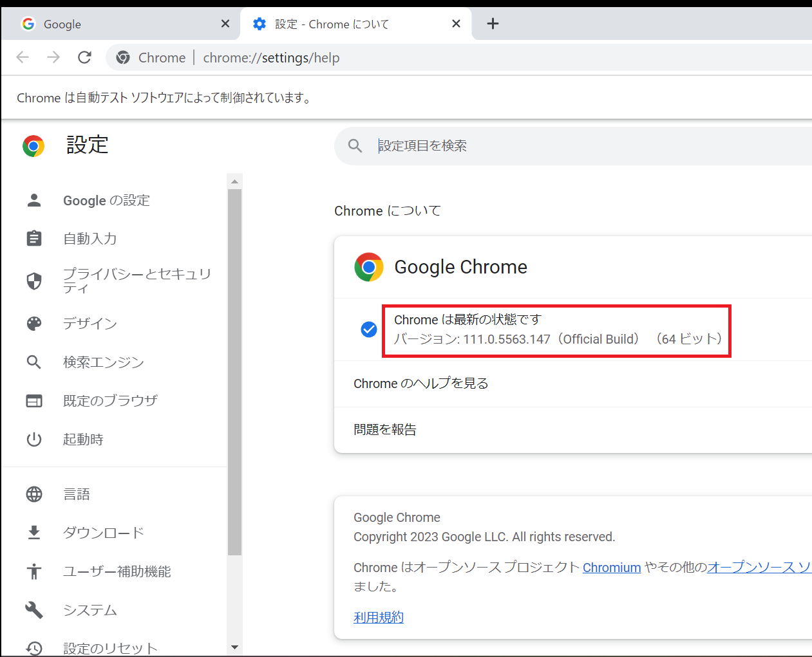Open ユーザー補助機能 accessibility icon
This screenshot has height=657, width=812.
[33, 571]
